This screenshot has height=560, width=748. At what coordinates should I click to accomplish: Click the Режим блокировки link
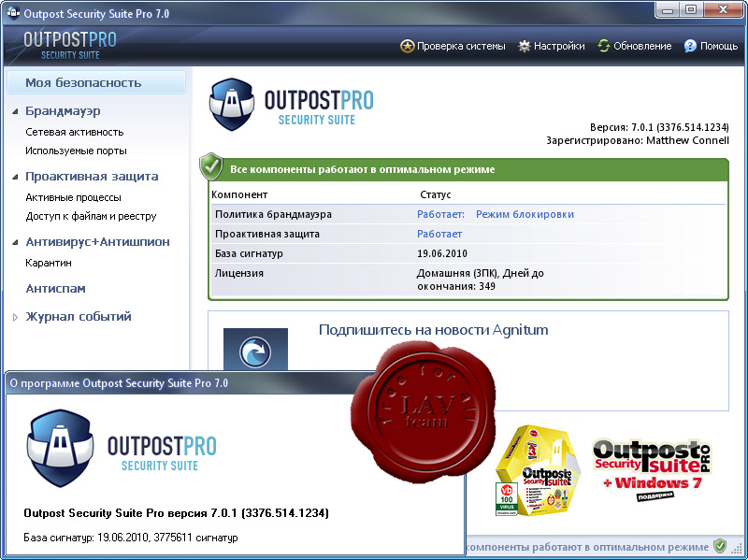coord(525,214)
